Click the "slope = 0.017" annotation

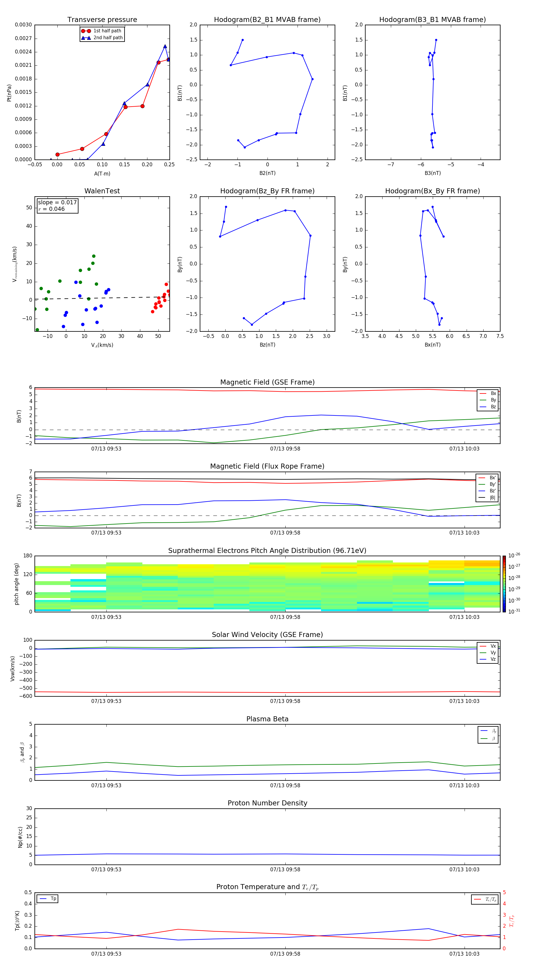(57, 203)
